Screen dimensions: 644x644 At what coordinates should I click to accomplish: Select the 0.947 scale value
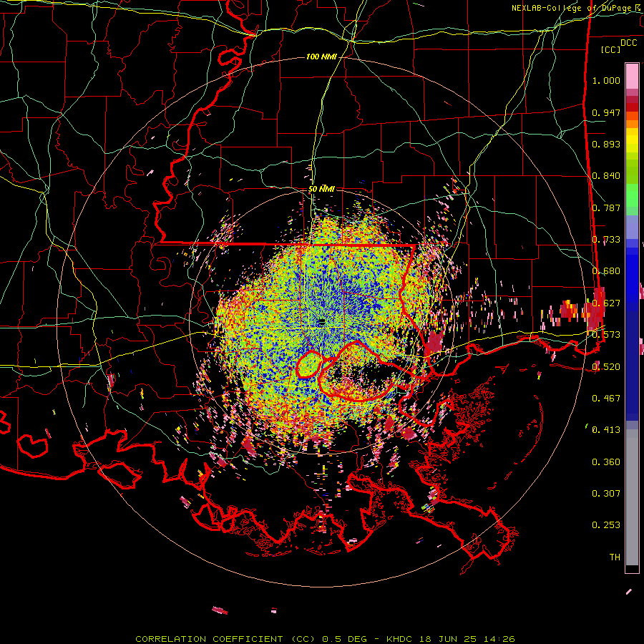606,112
